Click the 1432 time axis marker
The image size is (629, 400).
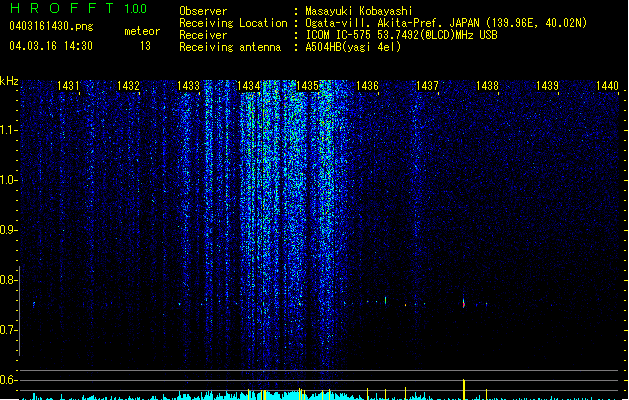click(x=128, y=86)
